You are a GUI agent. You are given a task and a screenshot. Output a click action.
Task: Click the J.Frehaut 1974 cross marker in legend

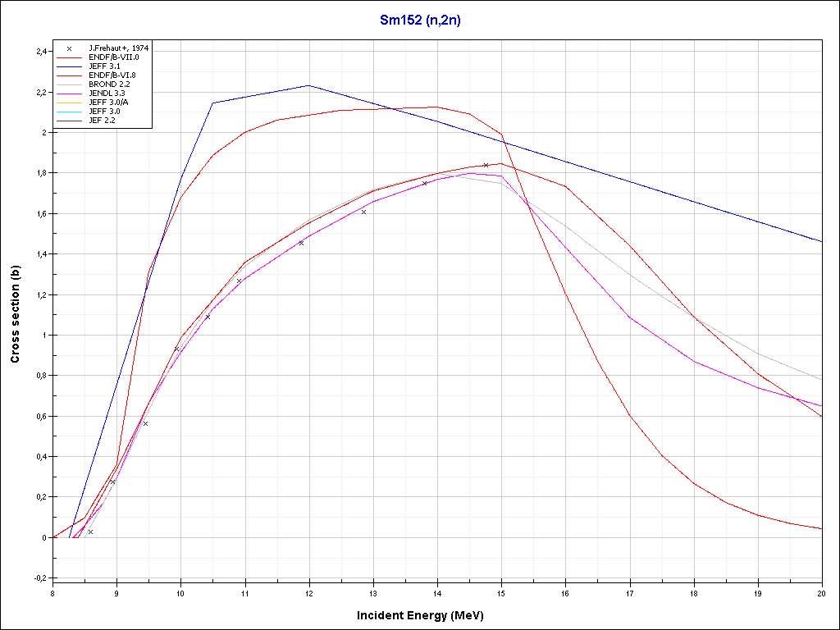click(x=70, y=48)
